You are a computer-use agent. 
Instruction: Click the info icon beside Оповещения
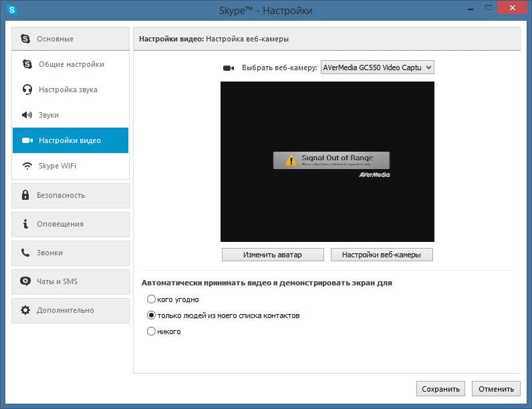coord(25,224)
